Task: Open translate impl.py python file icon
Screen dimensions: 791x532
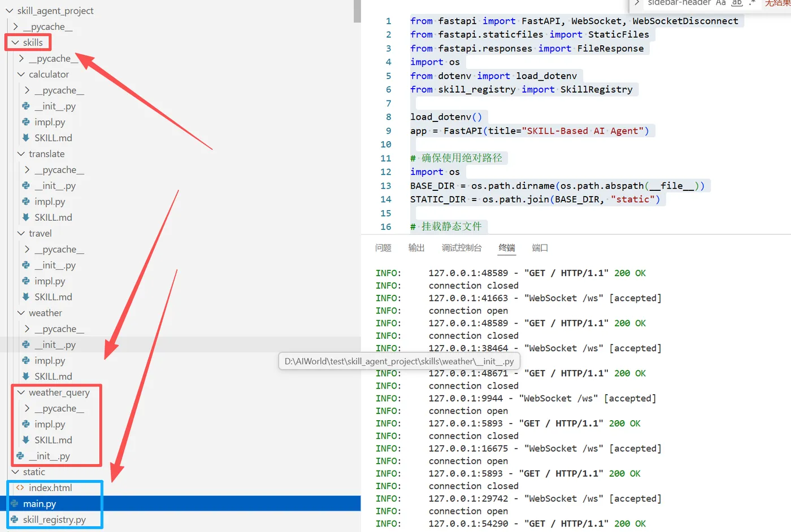Action: click(26, 202)
